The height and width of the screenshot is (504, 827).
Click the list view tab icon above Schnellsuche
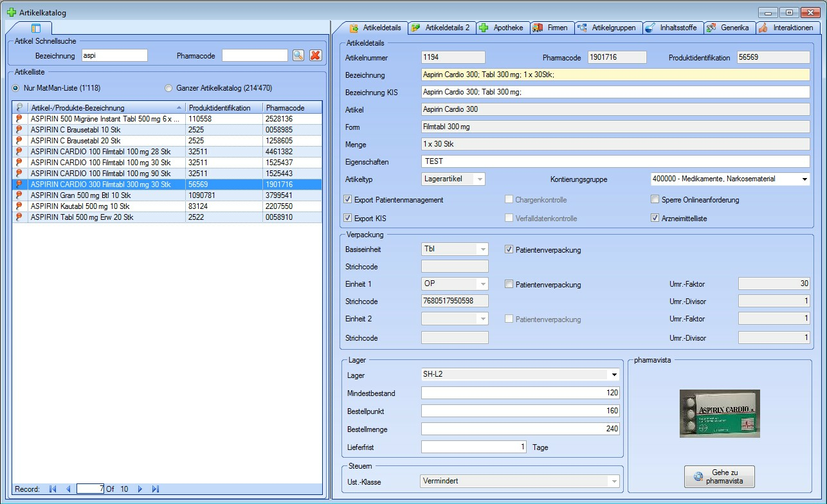click(x=36, y=28)
